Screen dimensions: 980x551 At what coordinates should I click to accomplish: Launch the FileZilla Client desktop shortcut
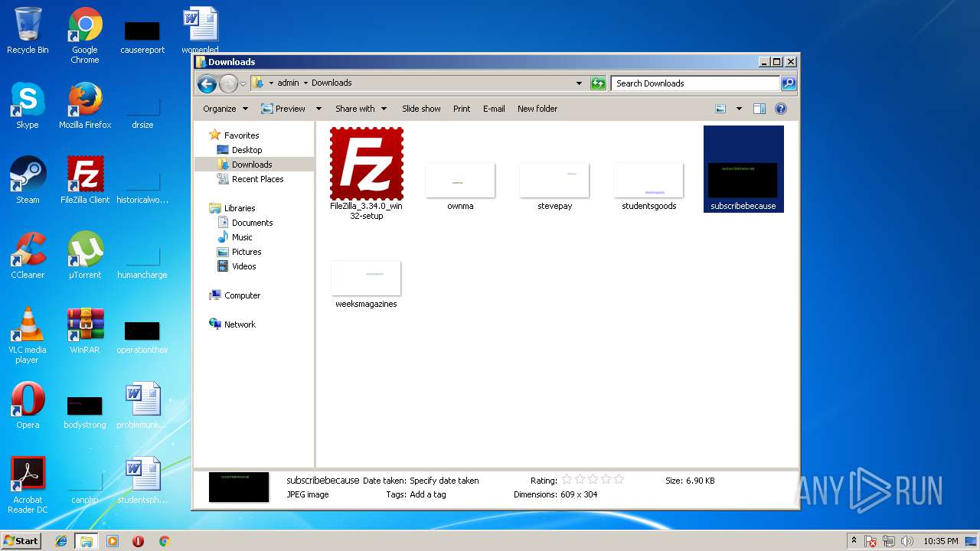(x=85, y=181)
